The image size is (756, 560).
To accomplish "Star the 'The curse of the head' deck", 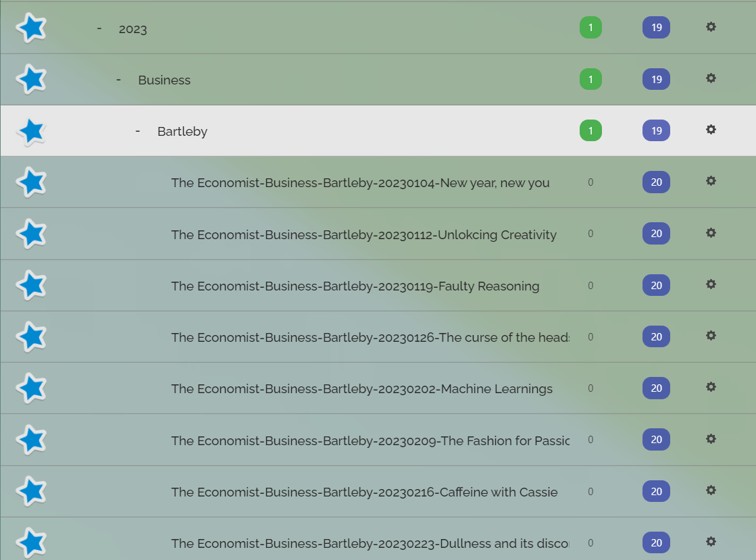I will coord(31,337).
